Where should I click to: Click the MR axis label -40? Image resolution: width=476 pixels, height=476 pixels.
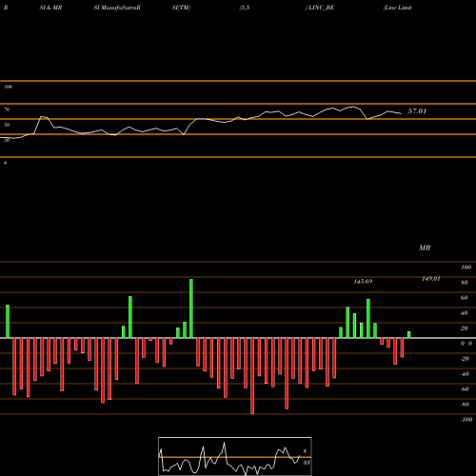click(465, 374)
